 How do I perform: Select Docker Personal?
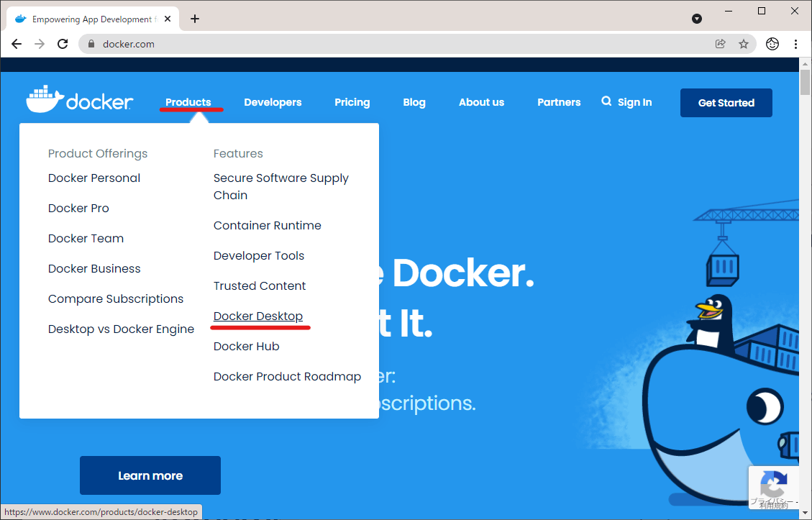coord(94,178)
